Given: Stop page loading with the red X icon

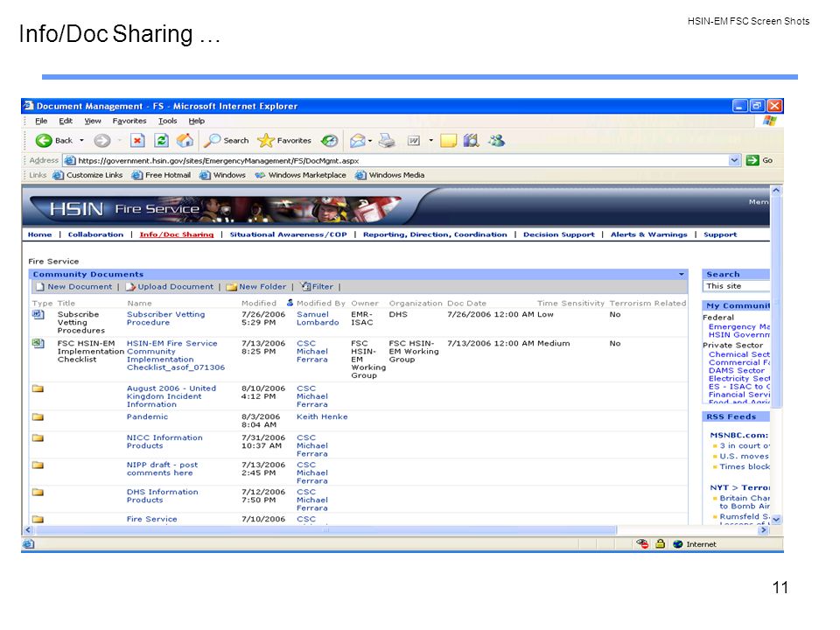Looking at the screenshot, I should pyautogui.click(x=137, y=140).
